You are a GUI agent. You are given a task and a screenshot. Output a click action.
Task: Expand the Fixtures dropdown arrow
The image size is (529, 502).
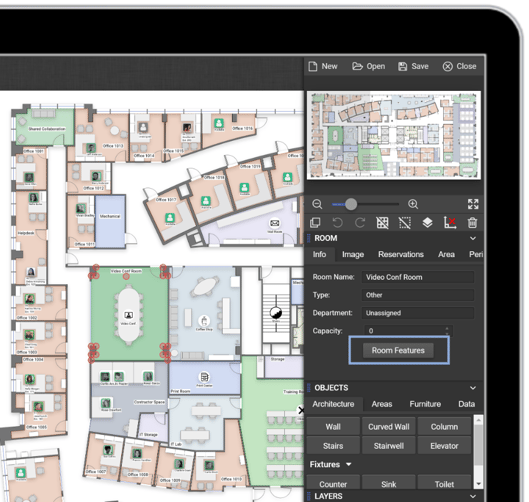[x=349, y=465]
